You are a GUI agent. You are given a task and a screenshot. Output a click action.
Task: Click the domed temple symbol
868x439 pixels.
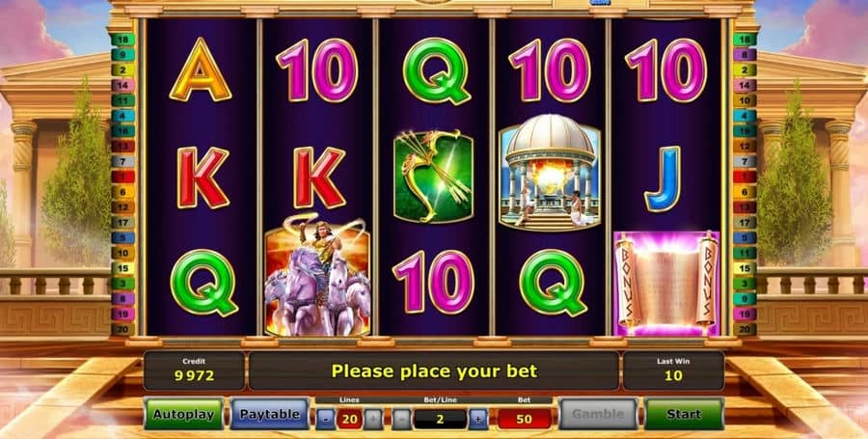coord(550,172)
